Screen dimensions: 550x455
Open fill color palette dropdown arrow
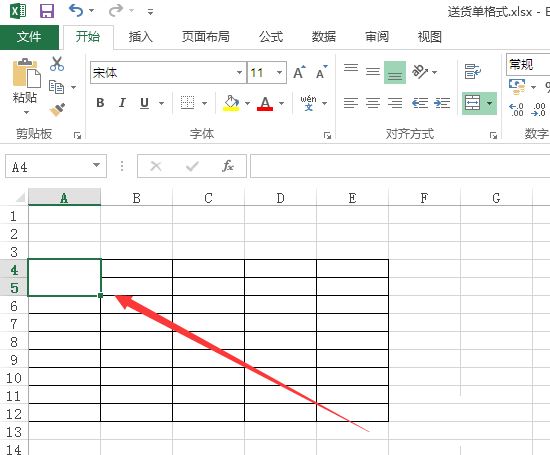coord(248,103)
